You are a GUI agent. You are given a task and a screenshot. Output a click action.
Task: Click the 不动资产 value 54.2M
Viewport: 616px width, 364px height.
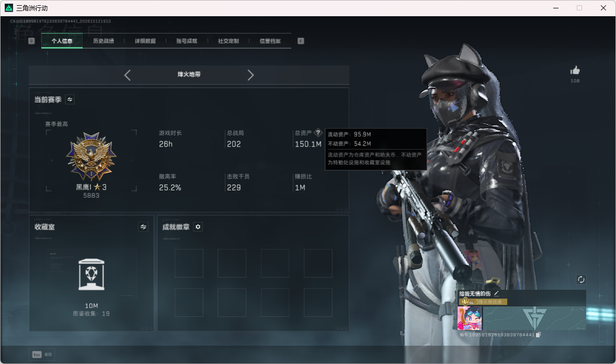click(x=362, y=144)
